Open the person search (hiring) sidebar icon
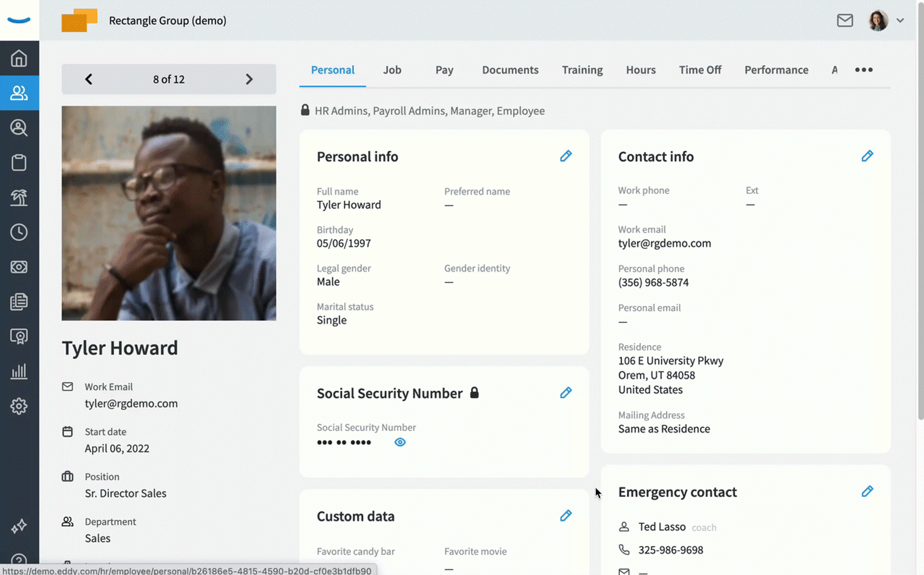 [x=19, y=128]
